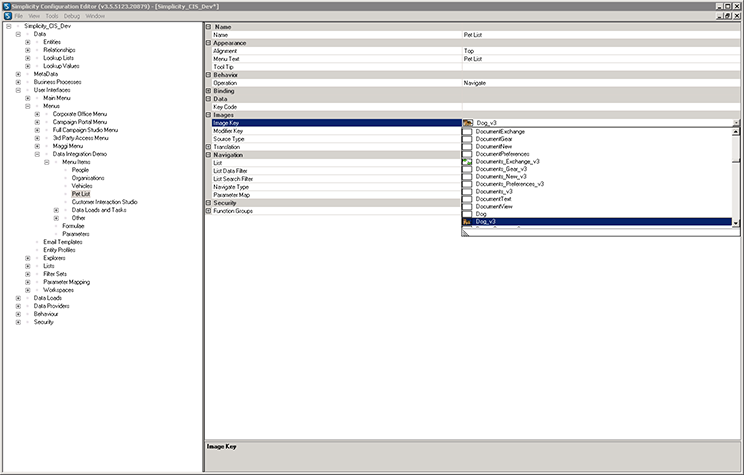Open the Debug menu
Image resolution: width=744 pixels, height=475 pixels.
click(72, 16)
